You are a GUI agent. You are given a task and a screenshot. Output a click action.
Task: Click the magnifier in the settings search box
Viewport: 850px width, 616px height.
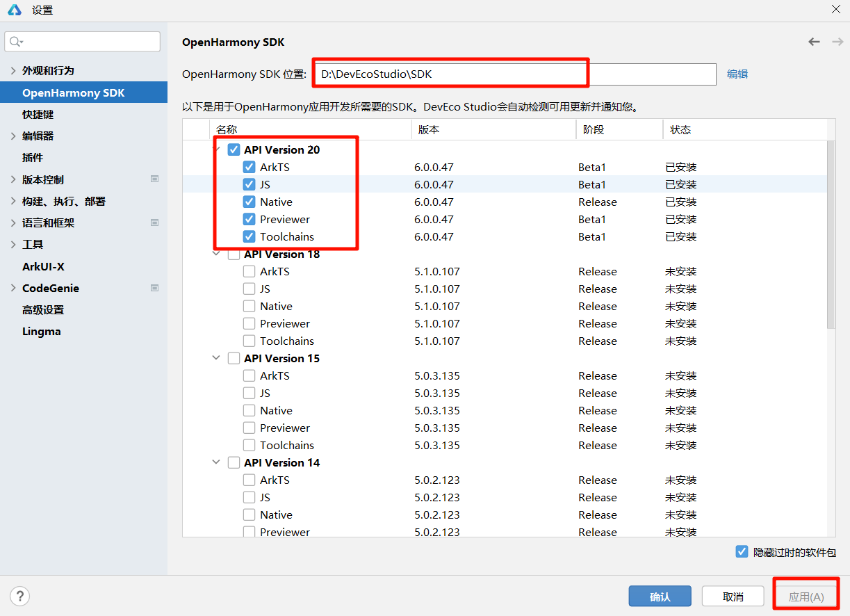[15, 41]
